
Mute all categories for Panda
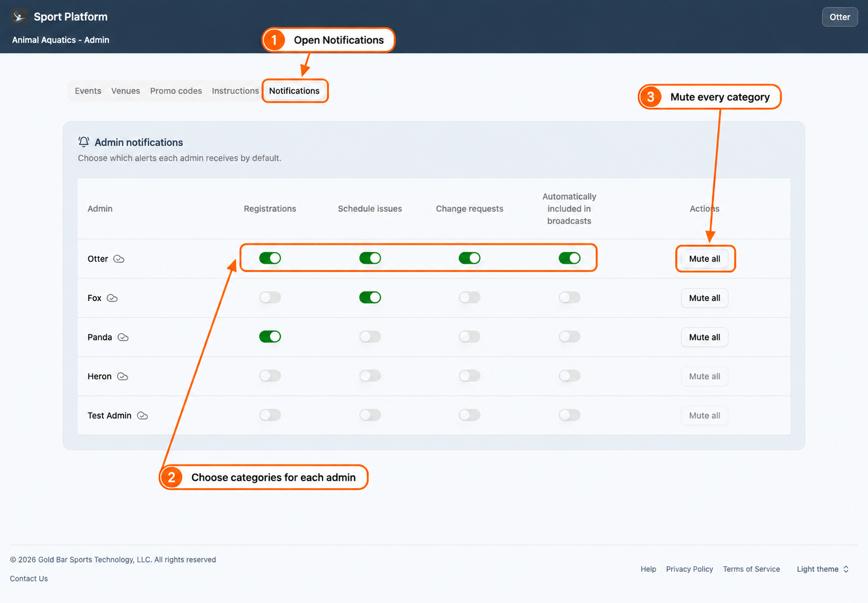coord(704,337)
